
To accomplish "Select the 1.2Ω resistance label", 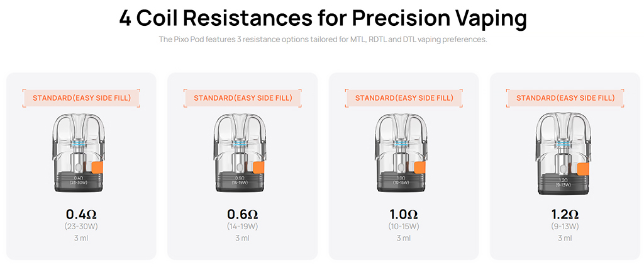I will [564, 214].
